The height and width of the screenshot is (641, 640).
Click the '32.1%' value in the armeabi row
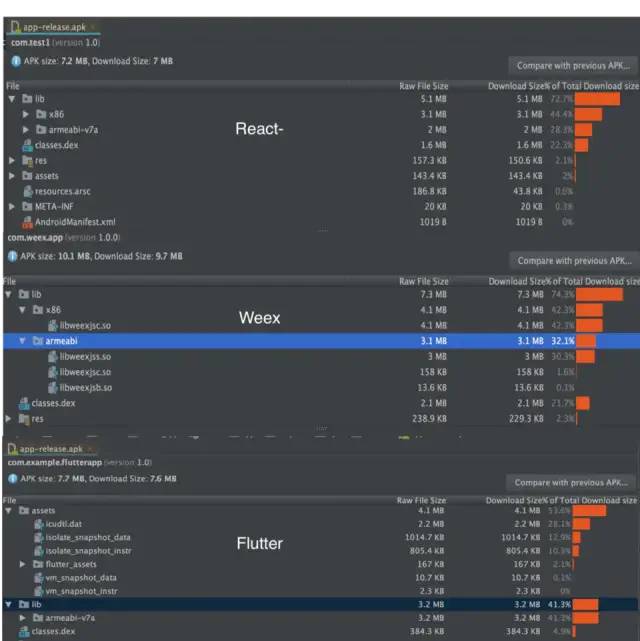click(563, 341)
